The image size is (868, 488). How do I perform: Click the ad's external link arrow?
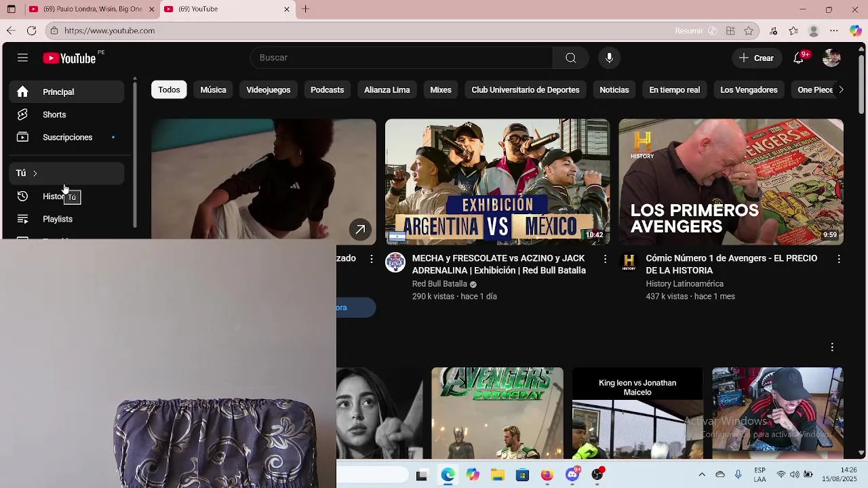tap(360, 229)
